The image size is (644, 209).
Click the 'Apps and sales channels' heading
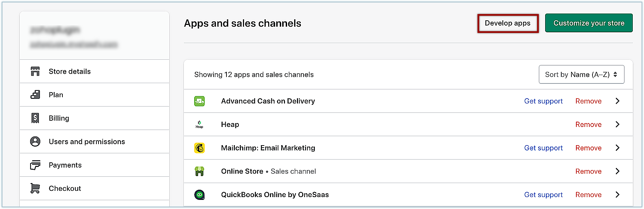tap(243, 23)
